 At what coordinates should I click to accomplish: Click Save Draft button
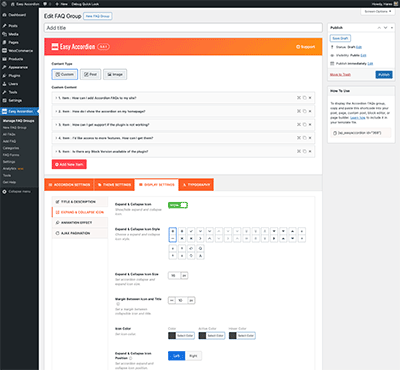[x=340, y=38]
